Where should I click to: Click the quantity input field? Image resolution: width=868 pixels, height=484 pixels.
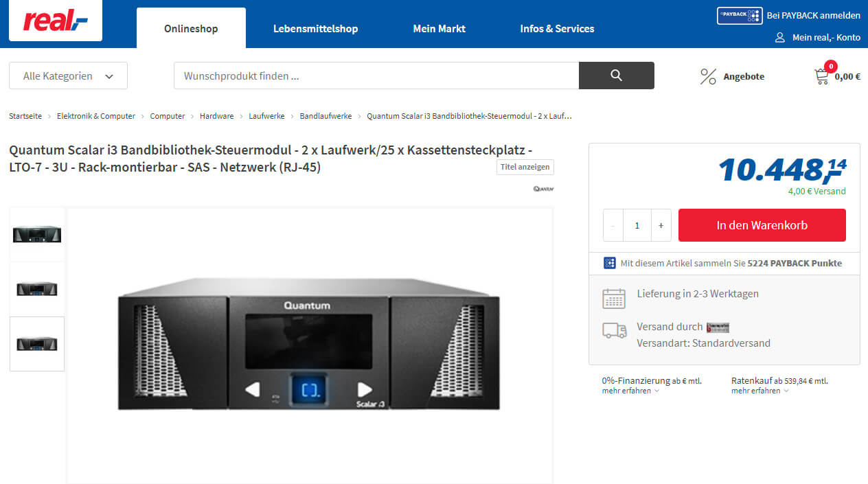637,225
